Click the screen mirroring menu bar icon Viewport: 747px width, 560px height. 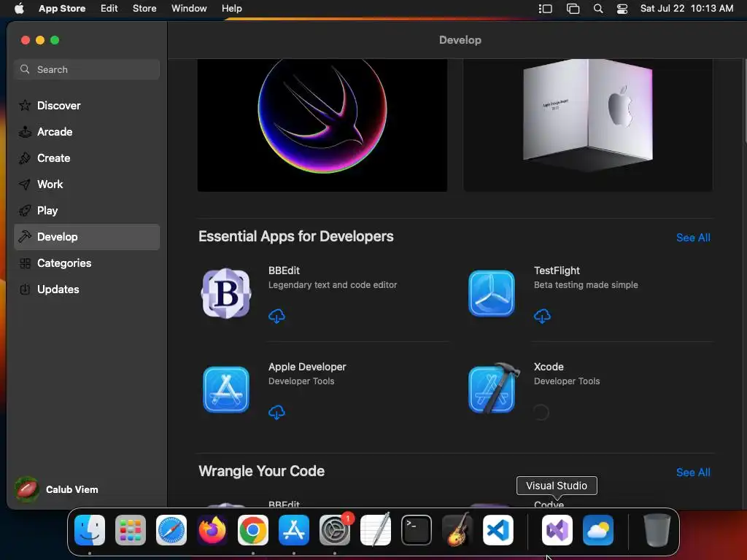(573, 9)
